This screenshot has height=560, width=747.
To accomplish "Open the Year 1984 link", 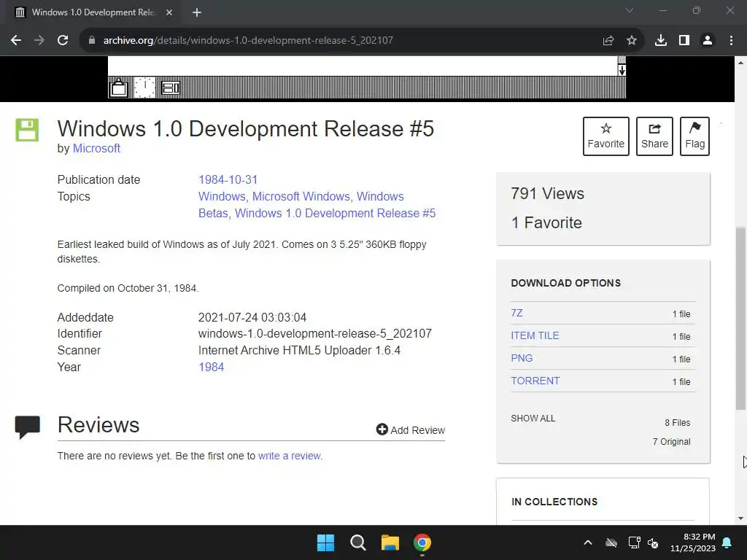I will 211,367.
